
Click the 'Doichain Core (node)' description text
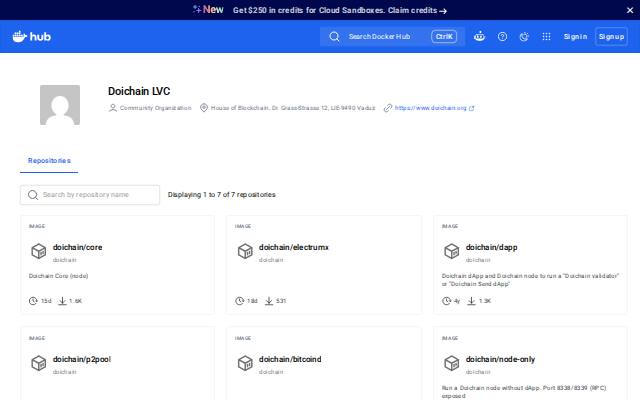(58, 276)
